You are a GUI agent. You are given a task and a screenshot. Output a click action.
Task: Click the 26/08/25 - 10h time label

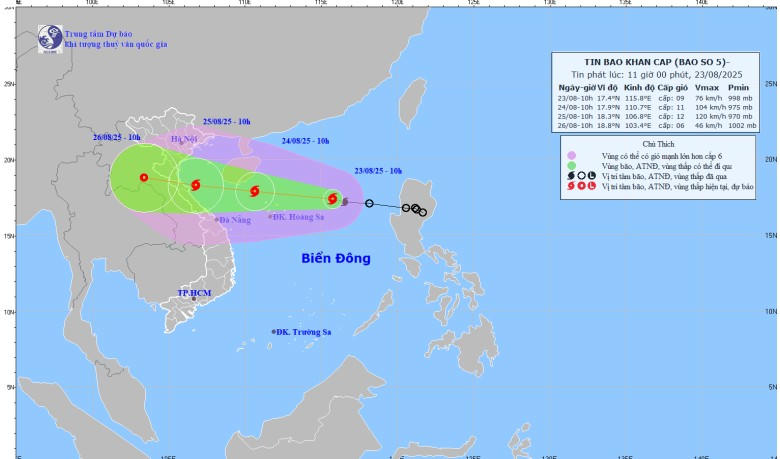tap(116, 136)
